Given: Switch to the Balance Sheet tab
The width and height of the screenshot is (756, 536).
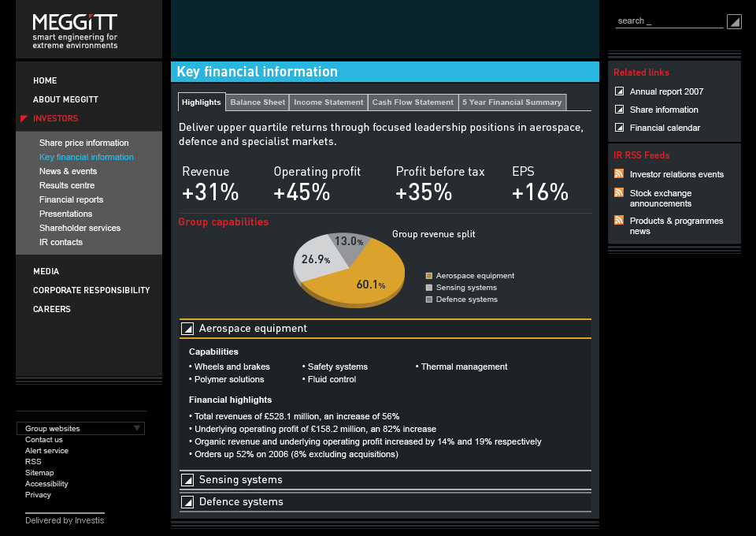Looking at the screenshot, I should 258,102.
